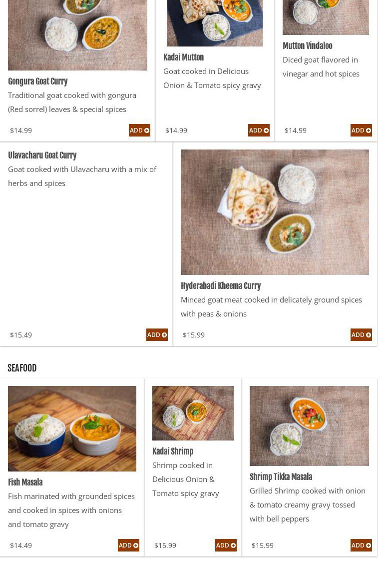Add Fish Masala to cart

click(128, 545)
